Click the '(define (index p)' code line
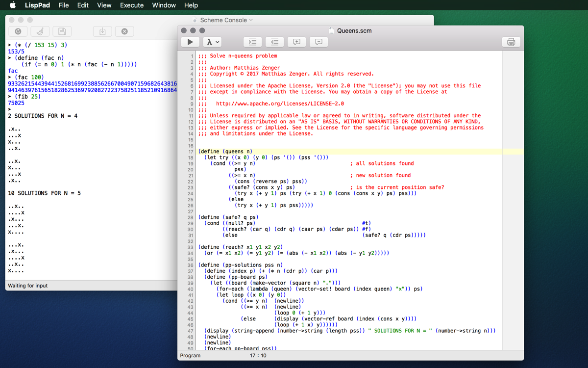The width and height of the screenshot is (588, 368). click(271, 271)
